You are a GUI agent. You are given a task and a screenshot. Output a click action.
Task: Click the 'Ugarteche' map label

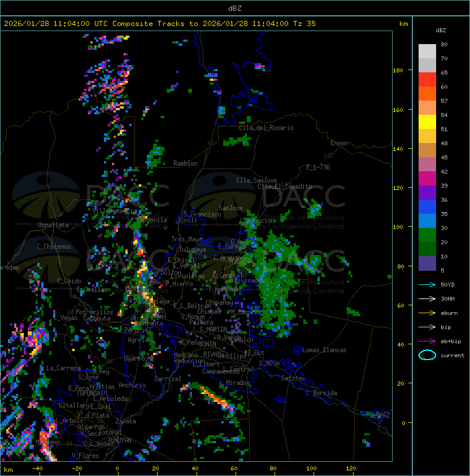pyautogui.click(x=139, y=358)
